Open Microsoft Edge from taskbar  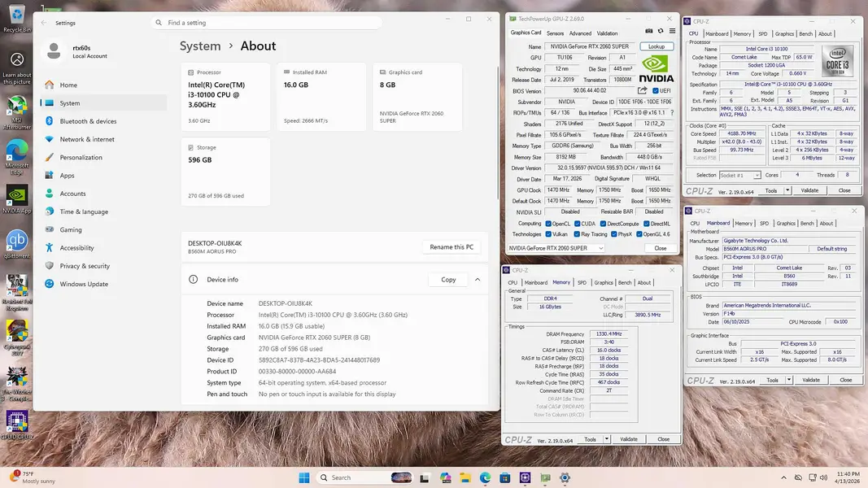tap(485, 478)
